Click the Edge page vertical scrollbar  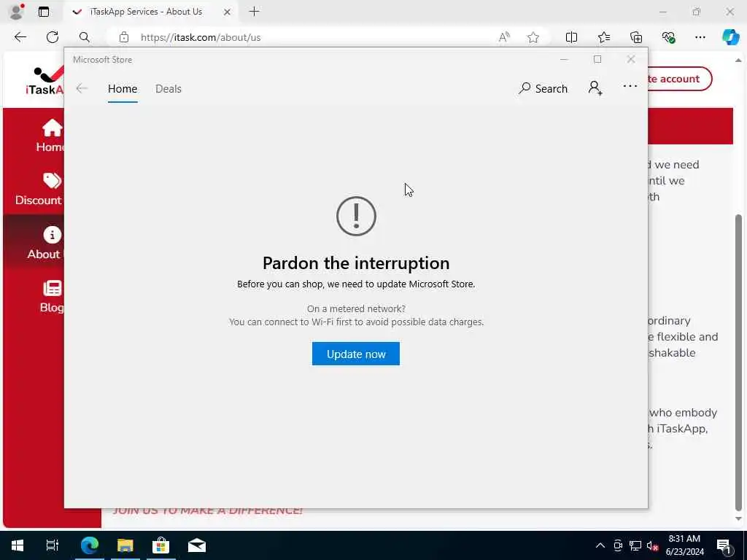(x=738, y=362)
